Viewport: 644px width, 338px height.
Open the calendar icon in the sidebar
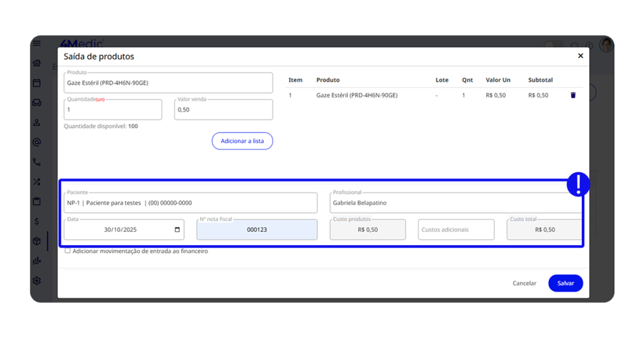tap(37, 83)
